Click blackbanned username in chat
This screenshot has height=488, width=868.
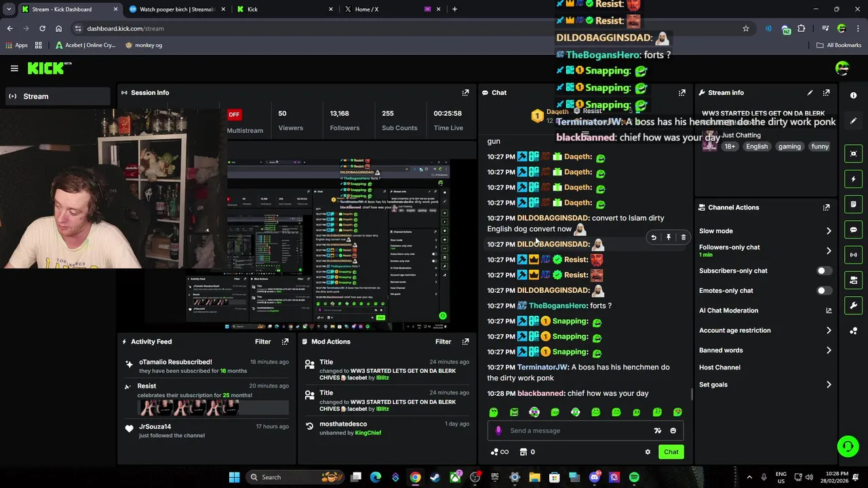[x=540, y=394]
